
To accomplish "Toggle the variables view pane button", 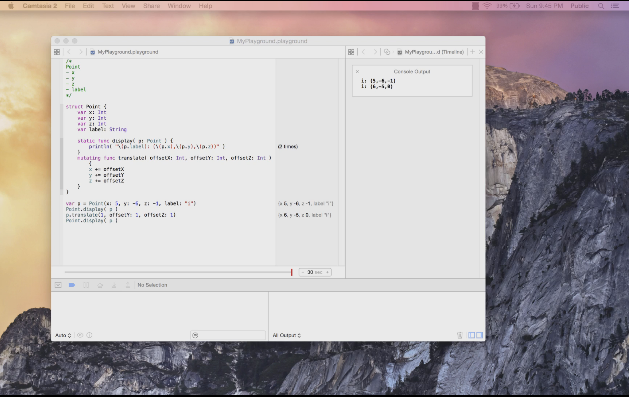I will point(472,335).
